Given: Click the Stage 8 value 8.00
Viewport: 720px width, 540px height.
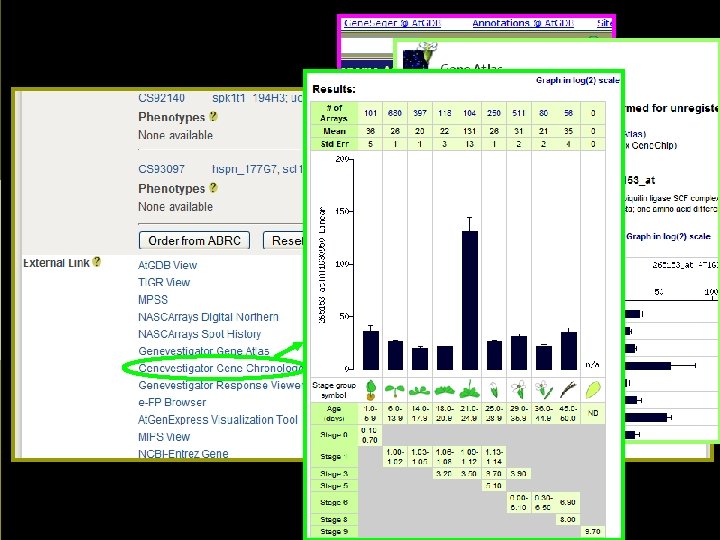Looking at the screenshot, I should pyautogui.click(x=568, y=519).
